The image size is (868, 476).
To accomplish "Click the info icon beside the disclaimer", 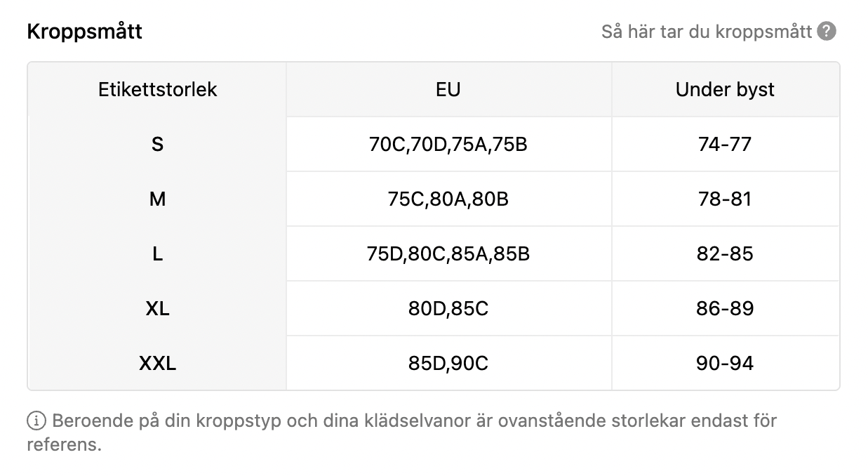I will click(x=36, y=421).
